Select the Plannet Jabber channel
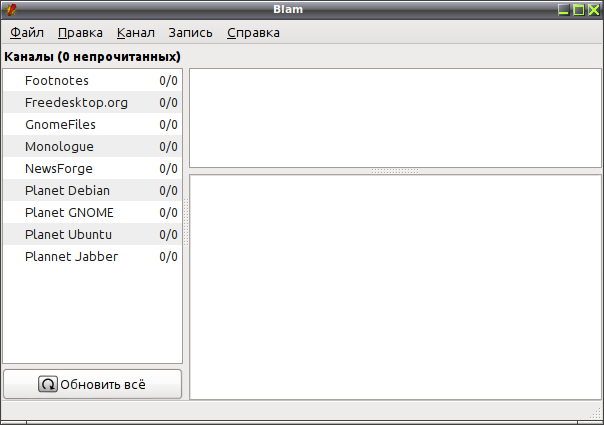Viewport: 604px width, 425px height. (92, 256)
